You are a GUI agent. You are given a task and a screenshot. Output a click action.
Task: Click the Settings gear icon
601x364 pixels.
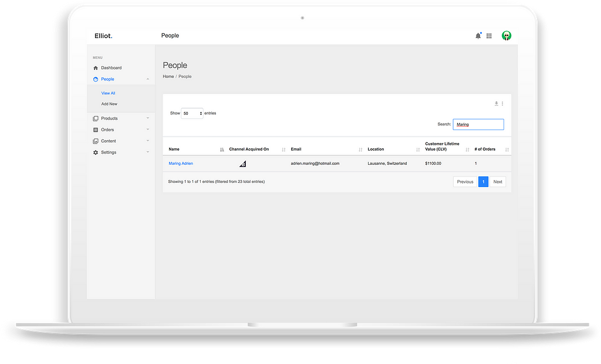tap(96, 152)
